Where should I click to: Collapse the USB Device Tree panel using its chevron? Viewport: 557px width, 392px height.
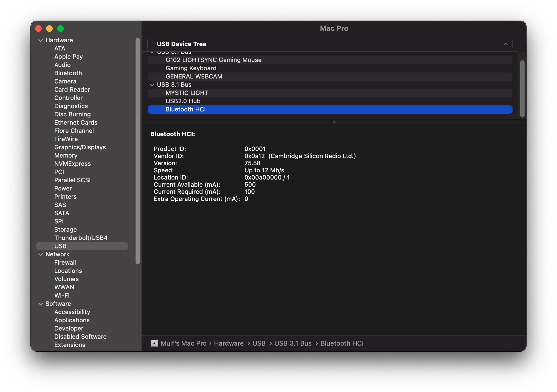tap(506, 44)
